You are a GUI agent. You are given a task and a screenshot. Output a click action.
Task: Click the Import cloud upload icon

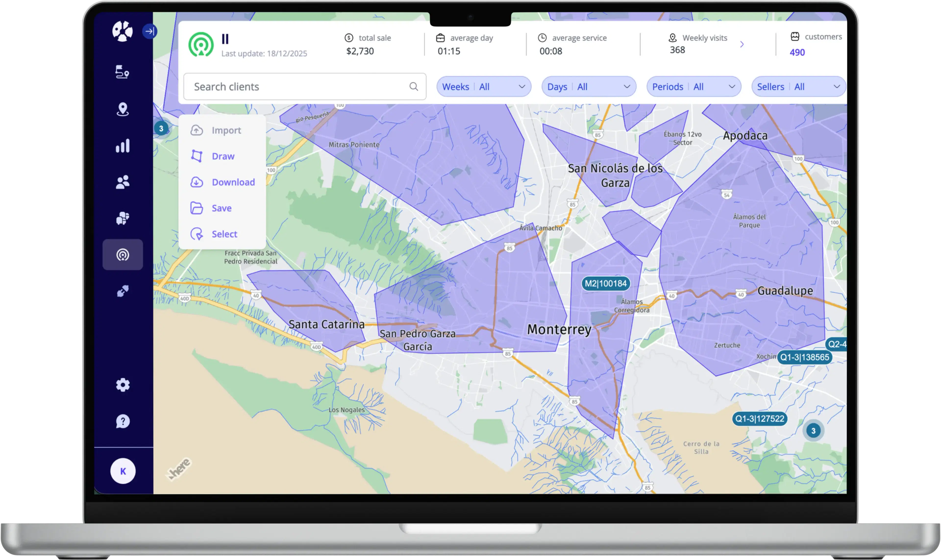(197, 130)
